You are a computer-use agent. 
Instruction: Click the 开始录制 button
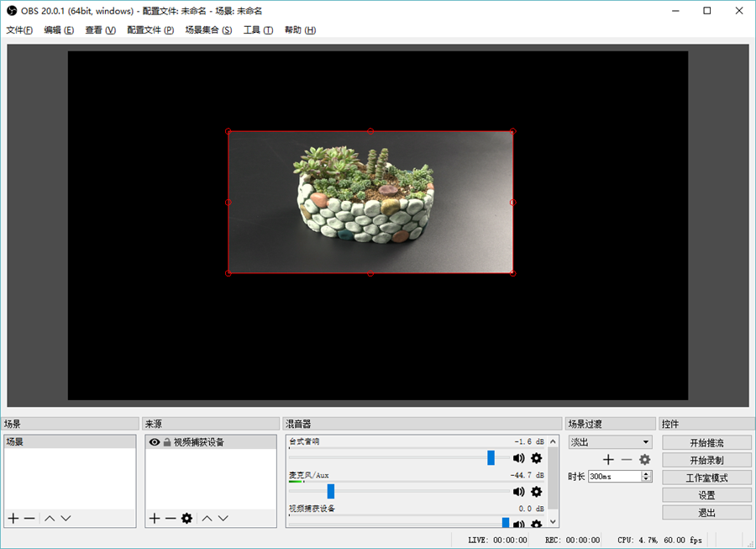tap(706, 461)
